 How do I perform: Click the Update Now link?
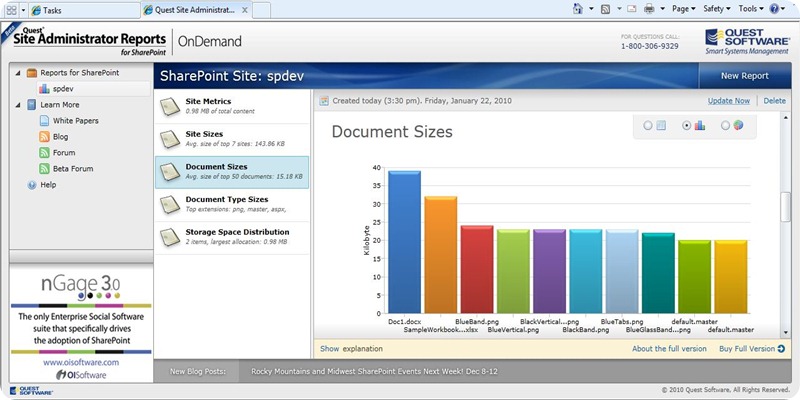pyautogui.click(x=728, y=101)
